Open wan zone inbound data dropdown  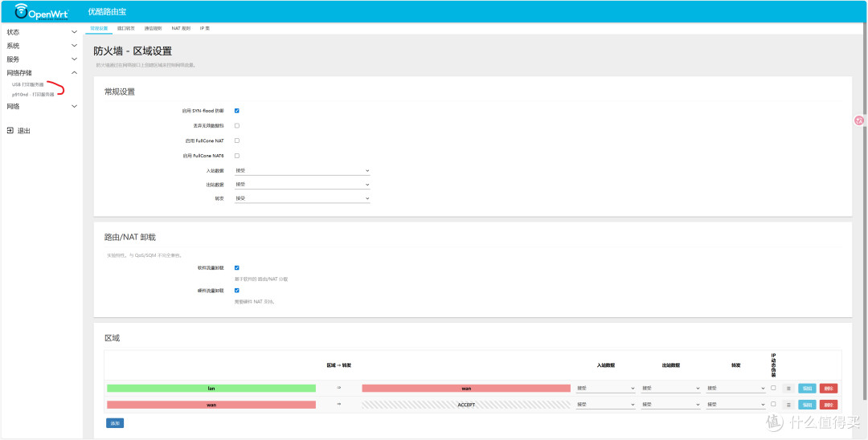pos(606,405)
